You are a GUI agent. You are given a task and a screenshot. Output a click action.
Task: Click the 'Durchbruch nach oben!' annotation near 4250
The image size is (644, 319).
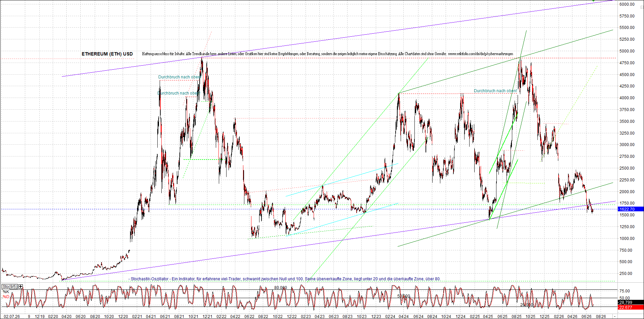pyautogui.click(x=495, y=91)
